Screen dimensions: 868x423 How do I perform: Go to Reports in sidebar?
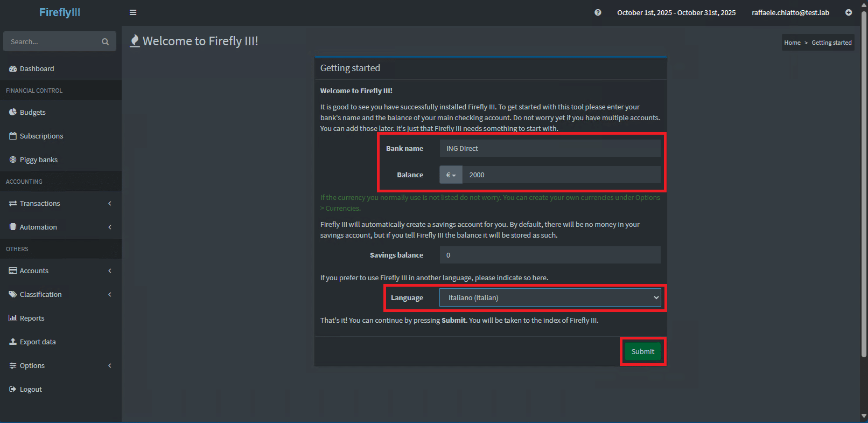(32, 318)
